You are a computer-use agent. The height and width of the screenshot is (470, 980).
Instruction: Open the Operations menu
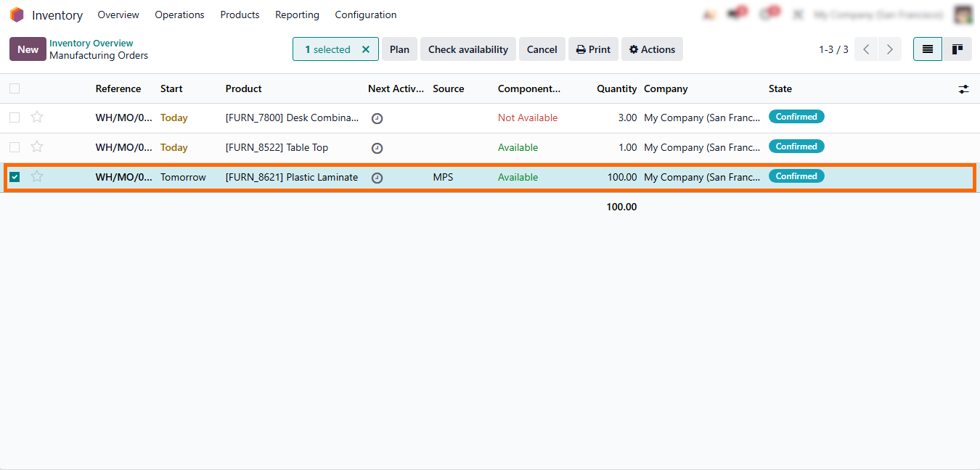point(179,15)
